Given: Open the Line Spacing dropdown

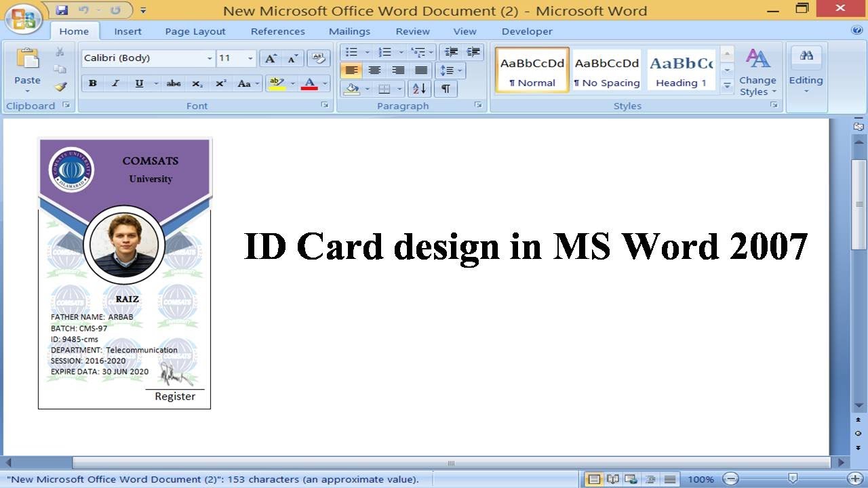Looking at the screenshot, I should tap(451, 70).
